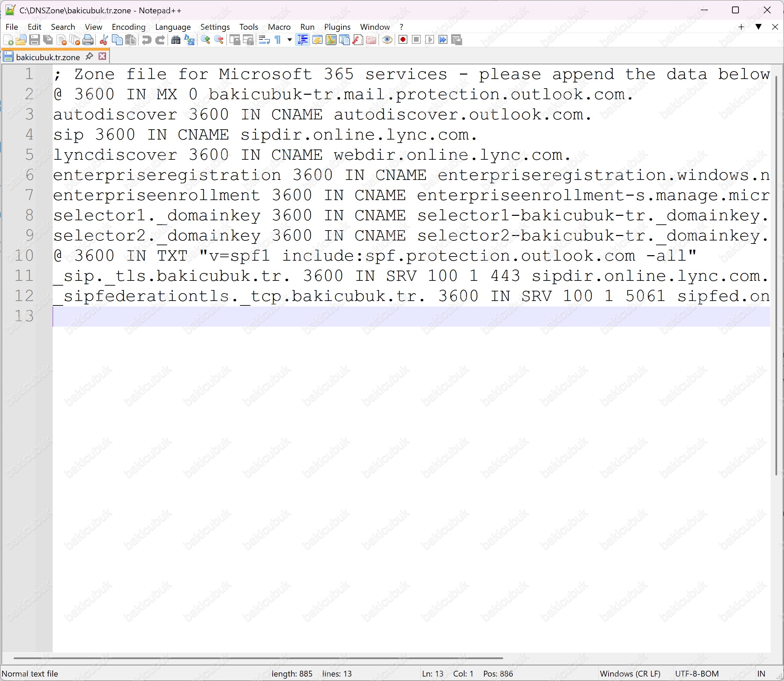Open the Encoding menu
784x681 pixels.
[x=129, y=27]
